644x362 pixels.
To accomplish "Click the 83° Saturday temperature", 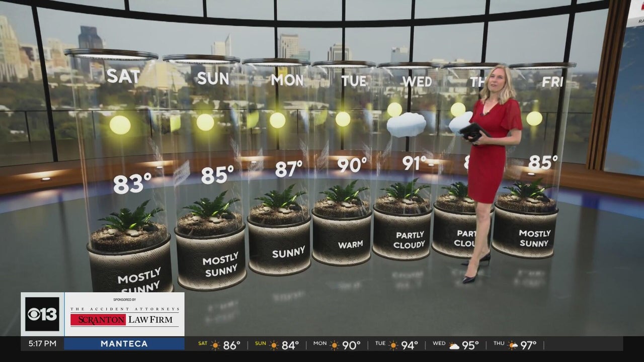I will point(132,183).
